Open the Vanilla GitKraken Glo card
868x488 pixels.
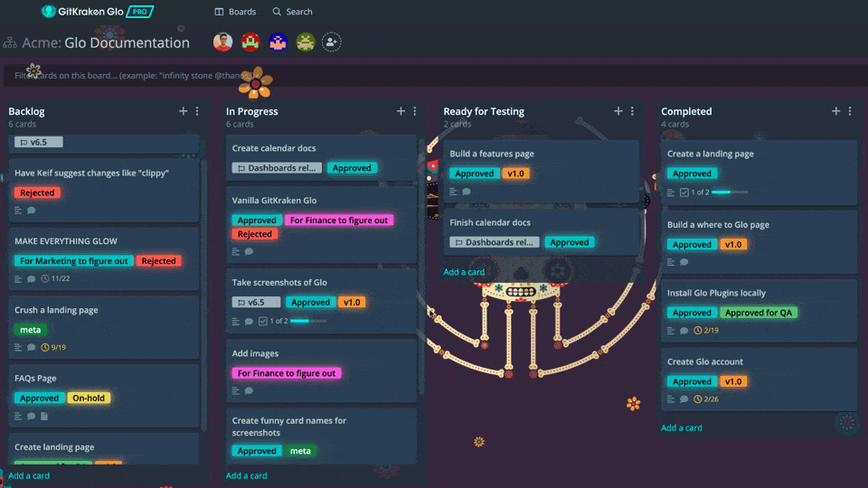(321, 225)
